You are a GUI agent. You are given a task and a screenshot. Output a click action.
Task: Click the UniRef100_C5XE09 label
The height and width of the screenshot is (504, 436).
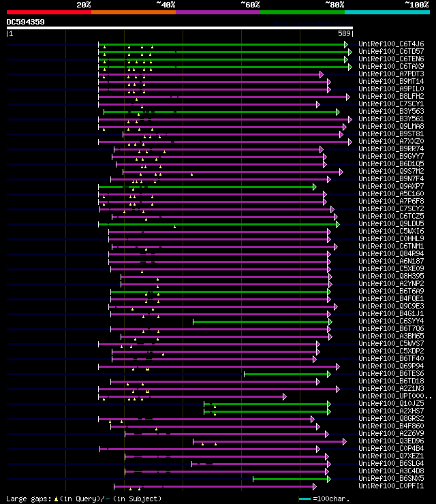(x=391, y=268)
